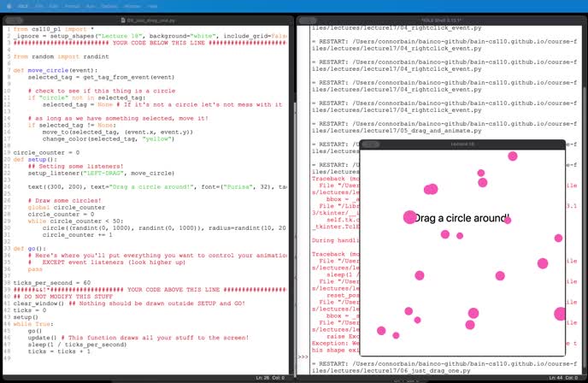Screen dimensions: 588x383
Task: Open the Format menu
Action: (72, 6)
